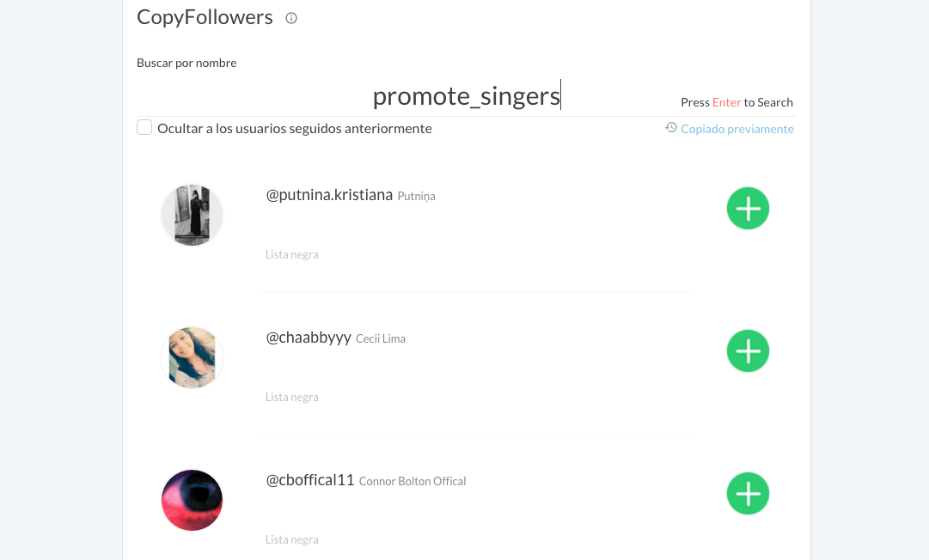The image size is (929, 560).
Task: Click the @chaabbyyy username
Action: click(309, 338)
